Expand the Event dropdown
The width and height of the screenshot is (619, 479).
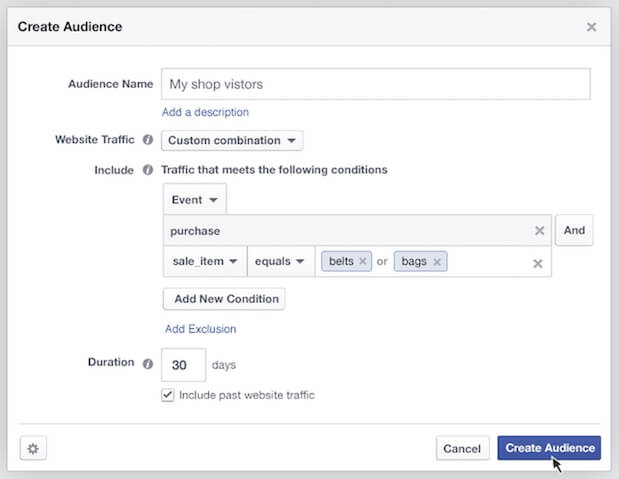point(194,200)
